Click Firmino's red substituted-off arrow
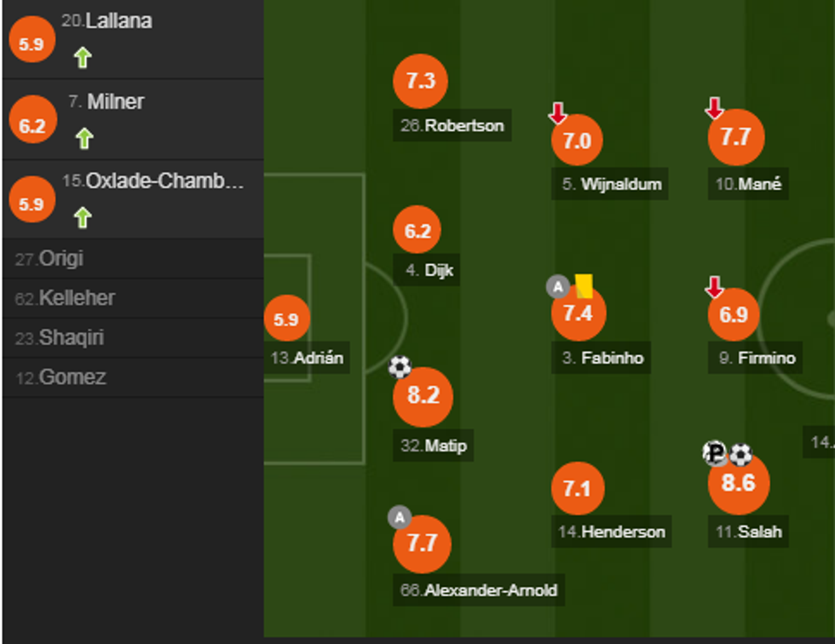 [715, 288]
